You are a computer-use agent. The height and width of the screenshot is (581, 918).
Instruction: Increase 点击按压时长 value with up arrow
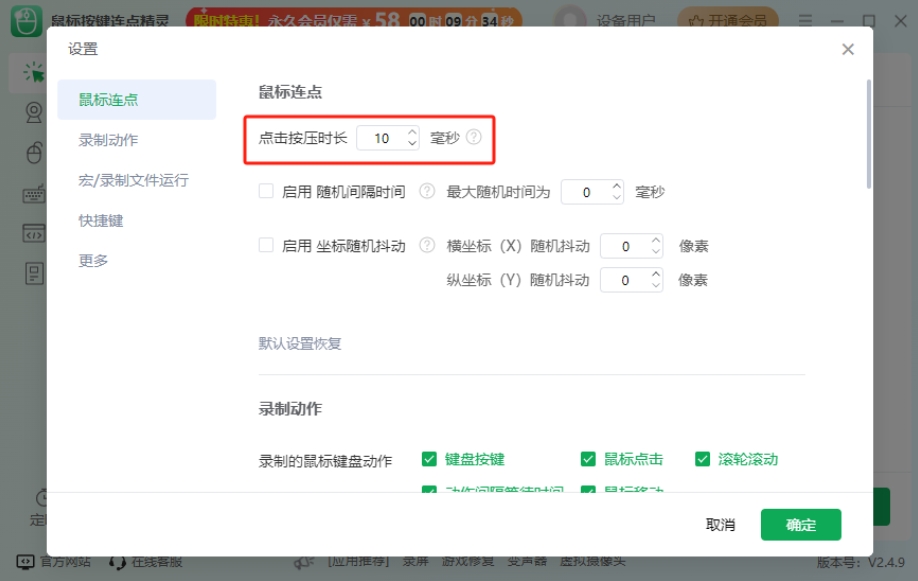[x=412, y=132]
